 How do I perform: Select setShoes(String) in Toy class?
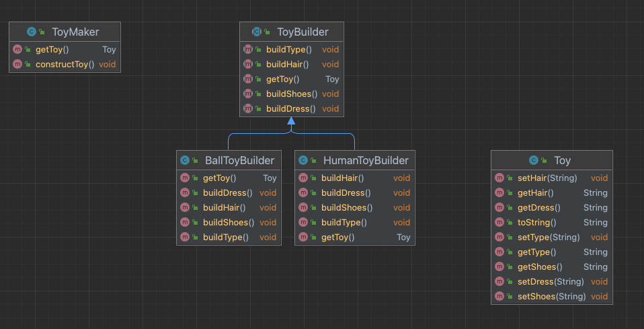click(552, 297)
